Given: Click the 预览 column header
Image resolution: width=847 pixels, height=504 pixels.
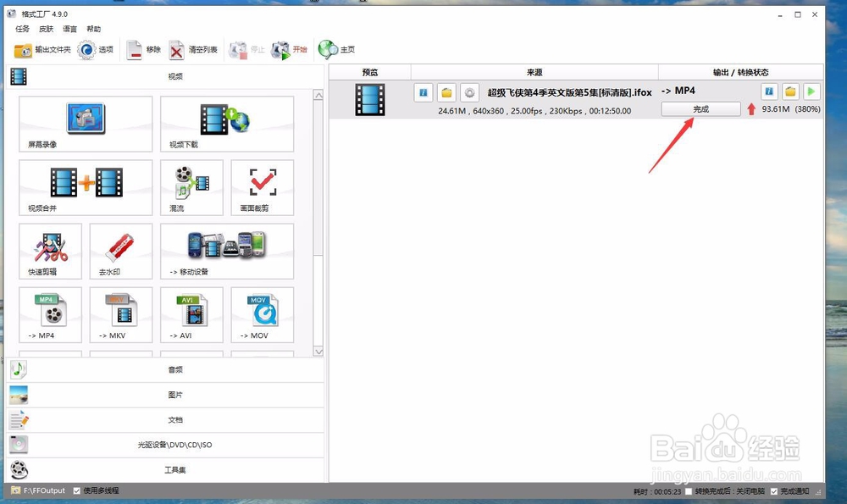Looking at the screenshot, I should 370,72.
